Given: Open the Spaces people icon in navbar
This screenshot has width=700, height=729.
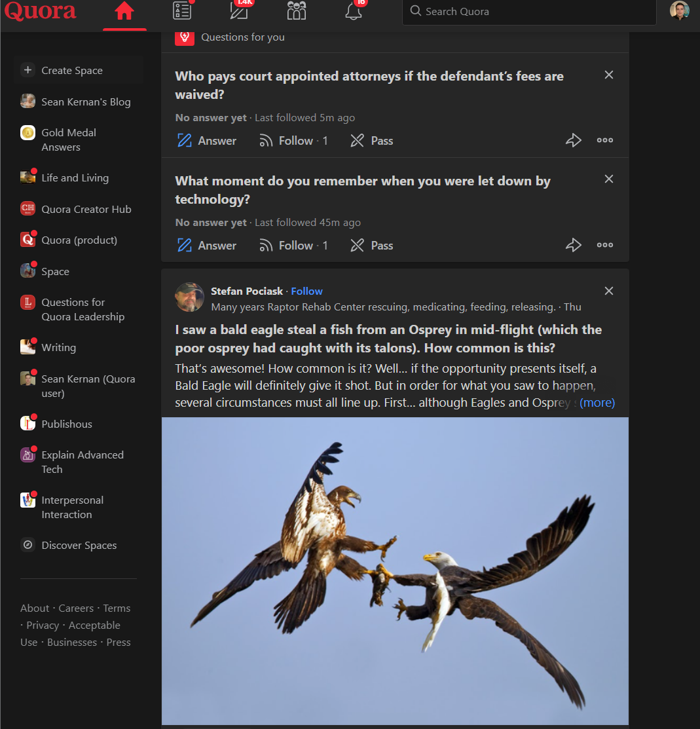Looking at the screenshot, I should coord(297,10).
